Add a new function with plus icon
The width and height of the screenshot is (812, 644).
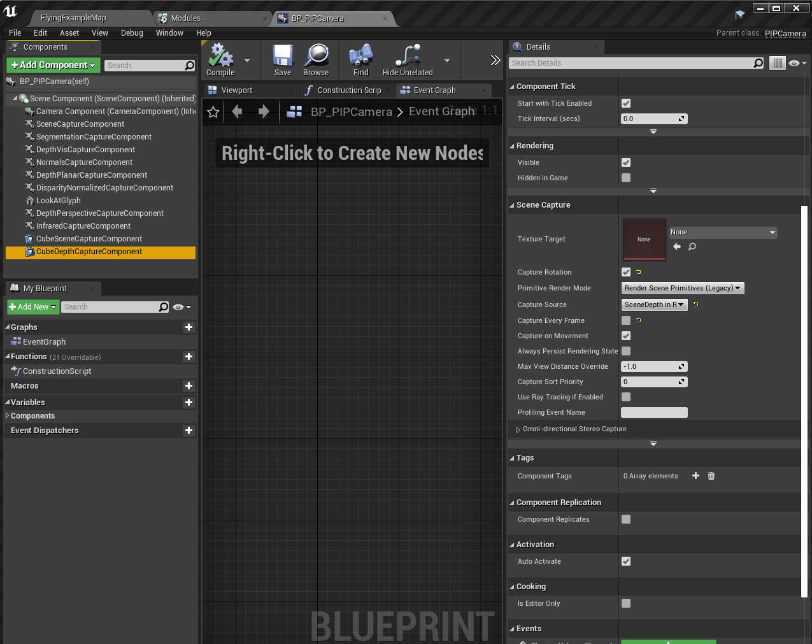point(189,357)
